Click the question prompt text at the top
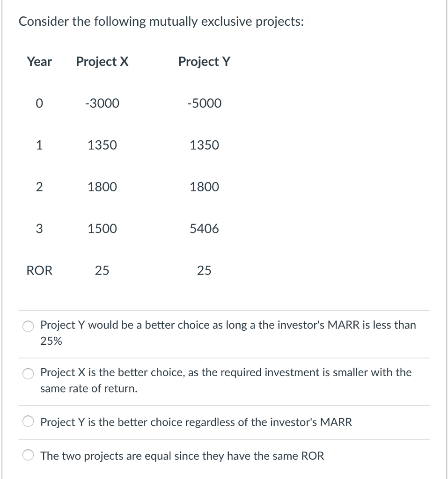448x479 pixels. (162, 21)
